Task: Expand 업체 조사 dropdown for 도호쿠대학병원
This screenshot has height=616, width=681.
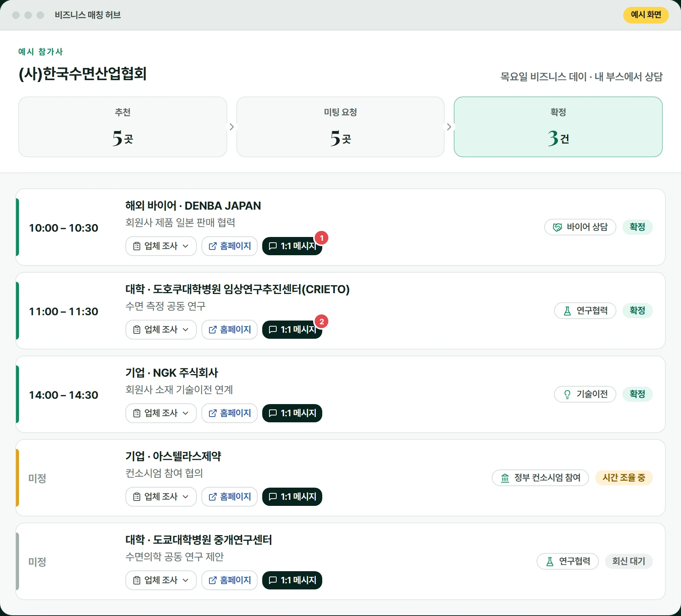Action: [x=161, y=330]
